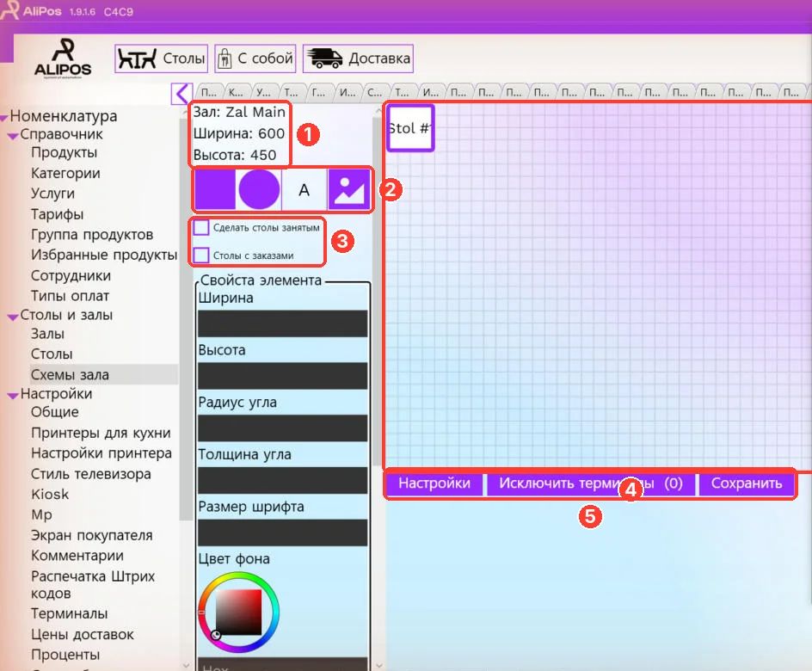The height and width of the screenshot is (671, 812).
Task: Collapse the Номенклатура tree section
Action: (4, 118)
